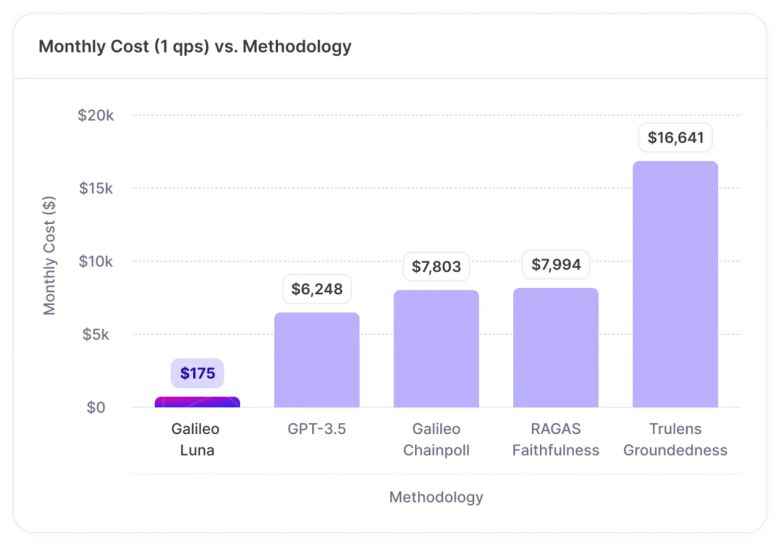Select the Galileo Chainpoll axis label
Viewport: 780px width, 546px height.
pyautogui.click(x=436, y=439)
